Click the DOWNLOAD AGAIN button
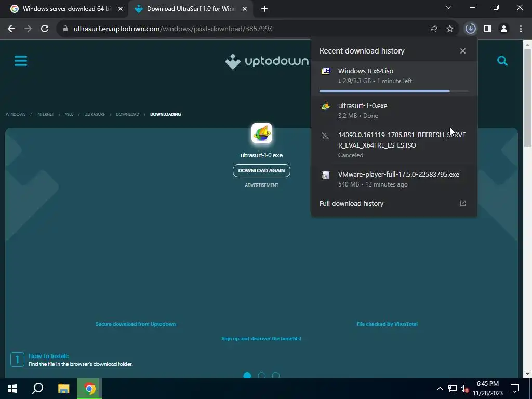This screenshot has width=532, height=399. tap(262, 170)
